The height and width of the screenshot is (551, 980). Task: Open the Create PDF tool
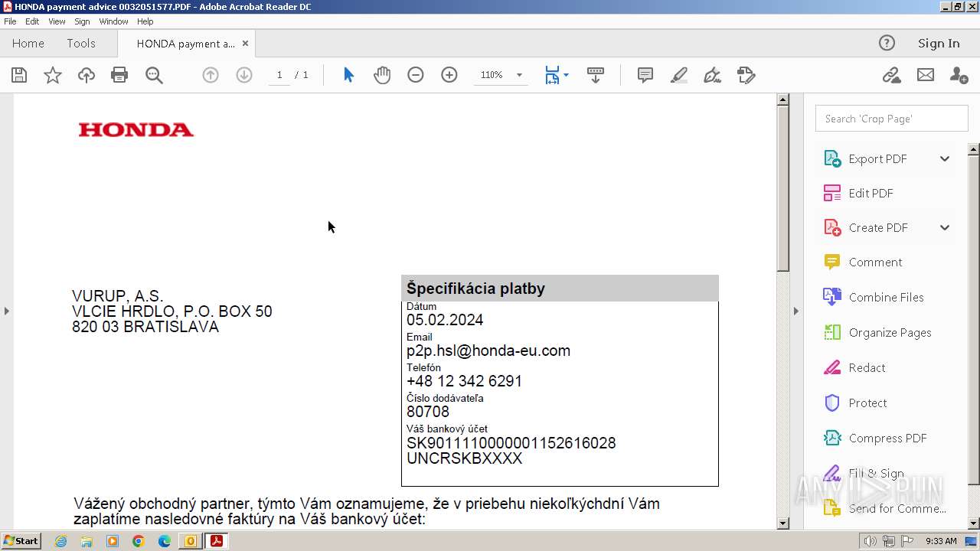click(878, 228)
